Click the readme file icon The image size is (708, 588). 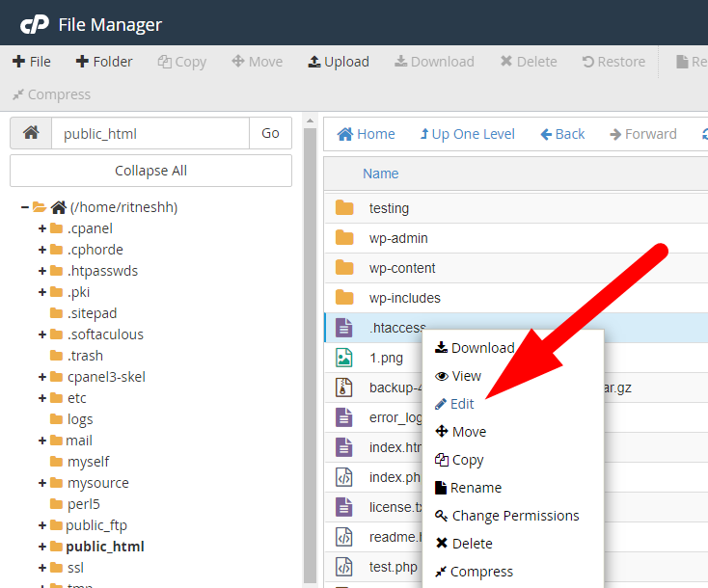coord(344,537)
